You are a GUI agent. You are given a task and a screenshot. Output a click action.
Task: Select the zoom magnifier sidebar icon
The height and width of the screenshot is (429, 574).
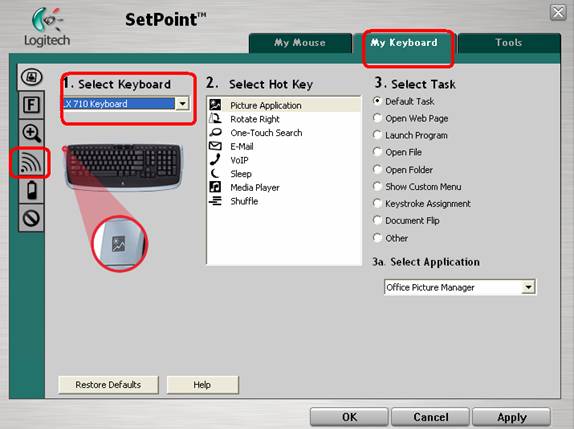point(31,133)
